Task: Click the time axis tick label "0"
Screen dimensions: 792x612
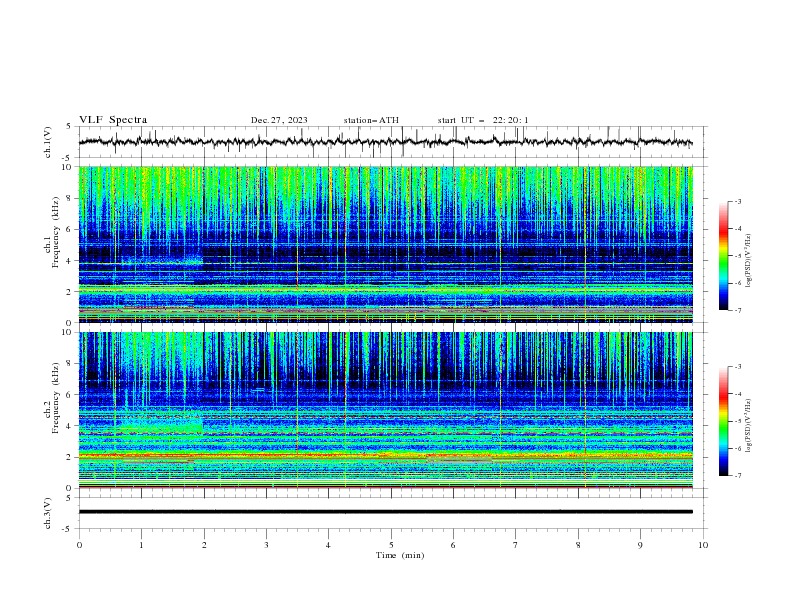Action: [79, 545]
